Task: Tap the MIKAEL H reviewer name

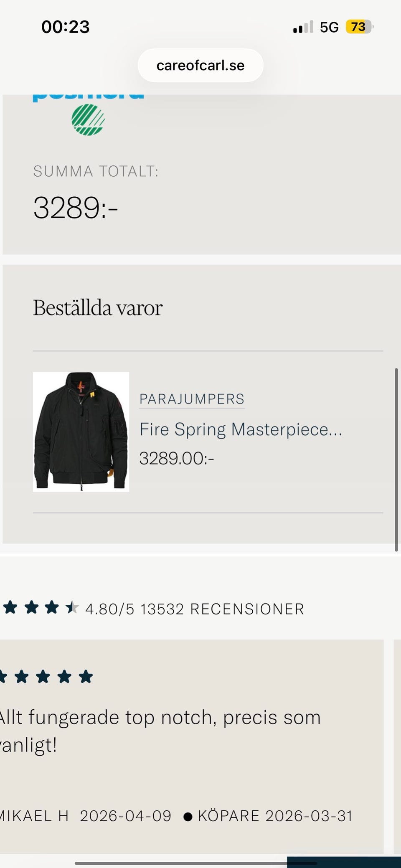Action: point(34,816)
